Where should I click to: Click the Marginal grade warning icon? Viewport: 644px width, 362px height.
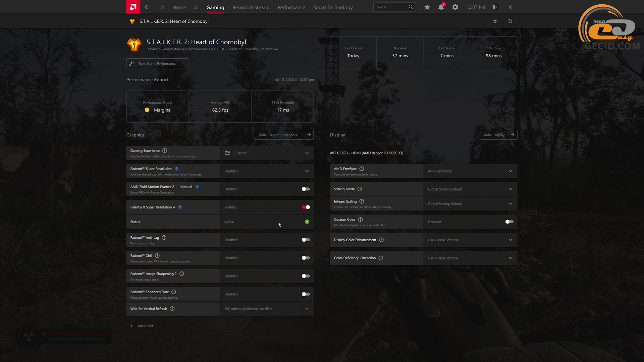[x=147, y=110]
